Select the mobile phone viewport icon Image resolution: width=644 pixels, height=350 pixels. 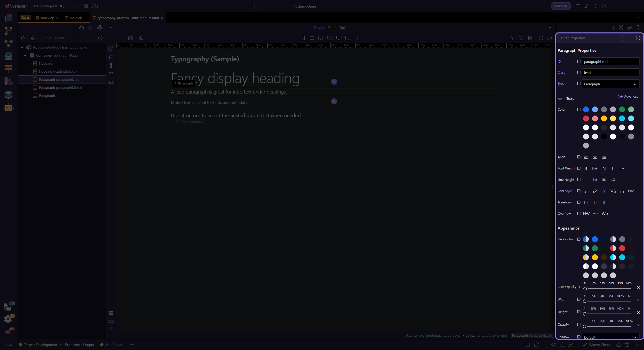(303, 38)
